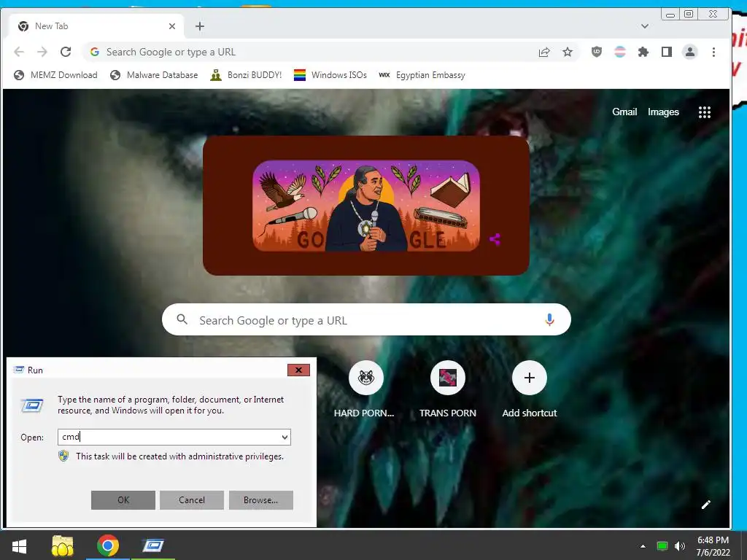Share the Doodle with share icon

tap(495, 239)
